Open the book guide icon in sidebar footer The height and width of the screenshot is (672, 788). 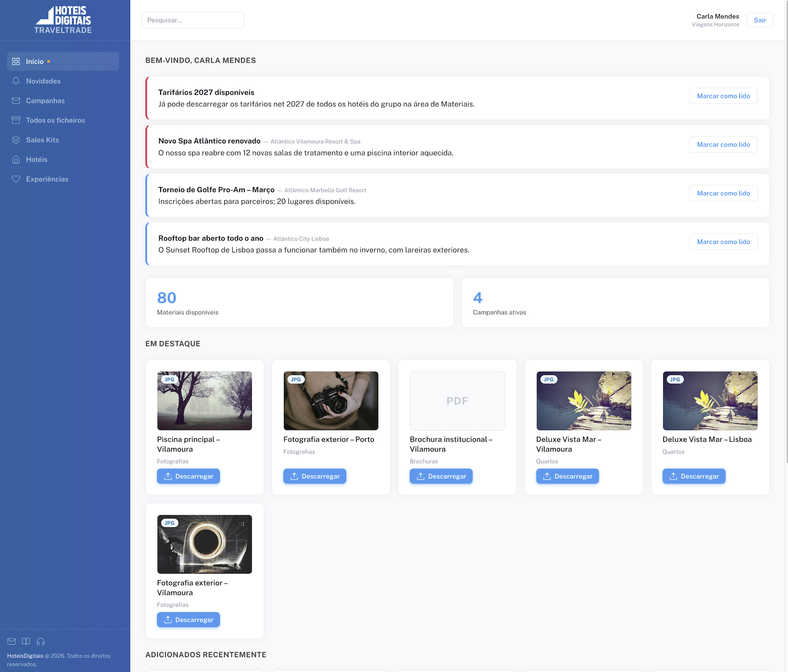pos(26,641)
